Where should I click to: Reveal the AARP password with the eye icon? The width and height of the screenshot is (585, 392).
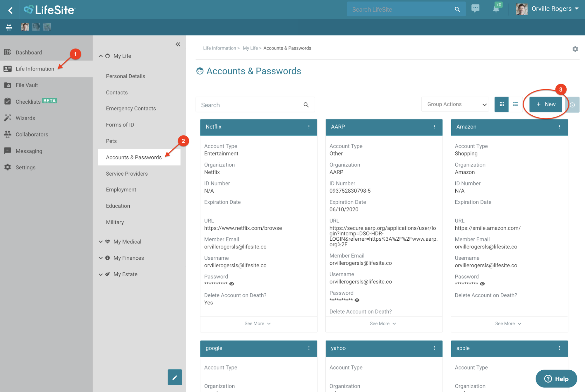tap(357, 300)
